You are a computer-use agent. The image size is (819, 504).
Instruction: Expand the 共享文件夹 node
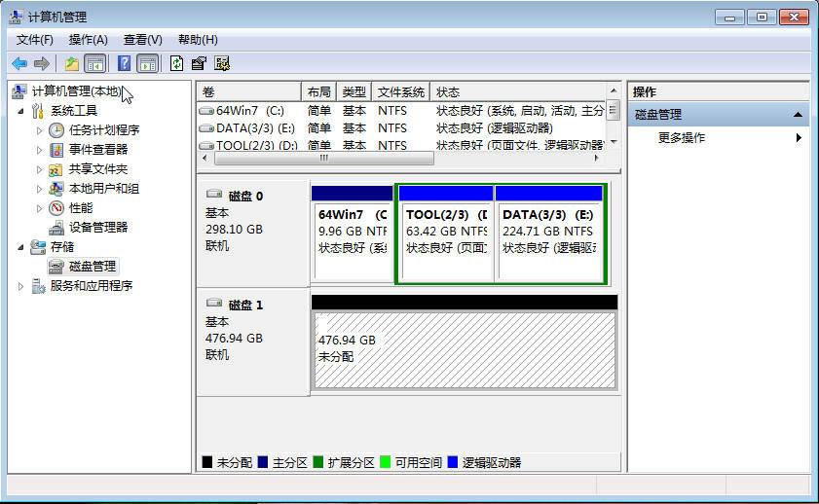pyautogui.click(x=39, y=169)
